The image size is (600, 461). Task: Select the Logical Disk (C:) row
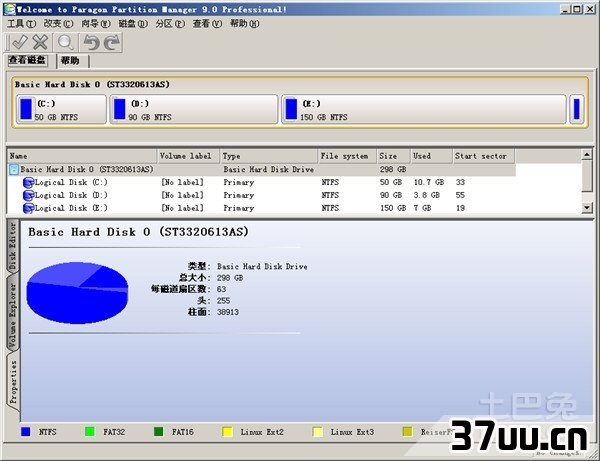click(x=262, y=182)
